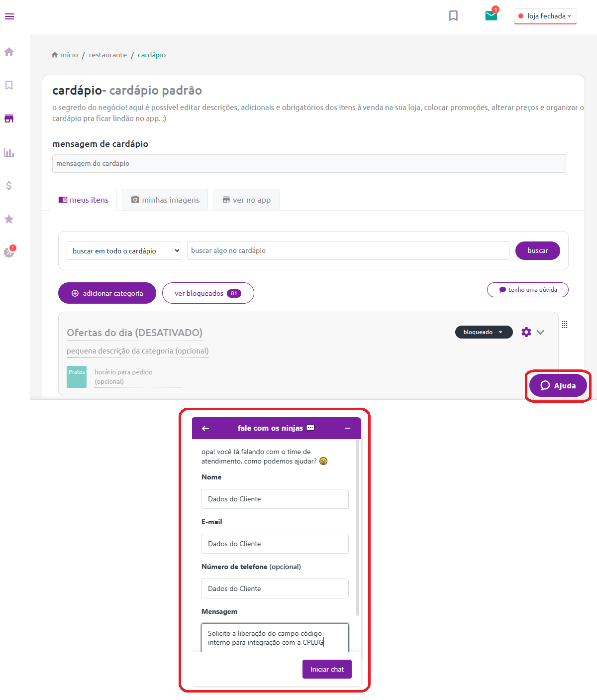597x700 pixels.
Task: Click the Iniciar chat button
Action: [327, 669]
